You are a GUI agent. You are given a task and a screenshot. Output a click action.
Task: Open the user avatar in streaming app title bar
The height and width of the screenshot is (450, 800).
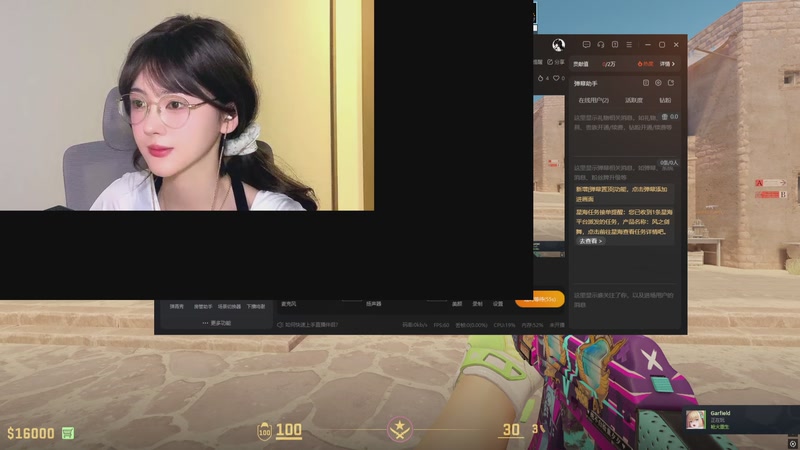[559, 45]
